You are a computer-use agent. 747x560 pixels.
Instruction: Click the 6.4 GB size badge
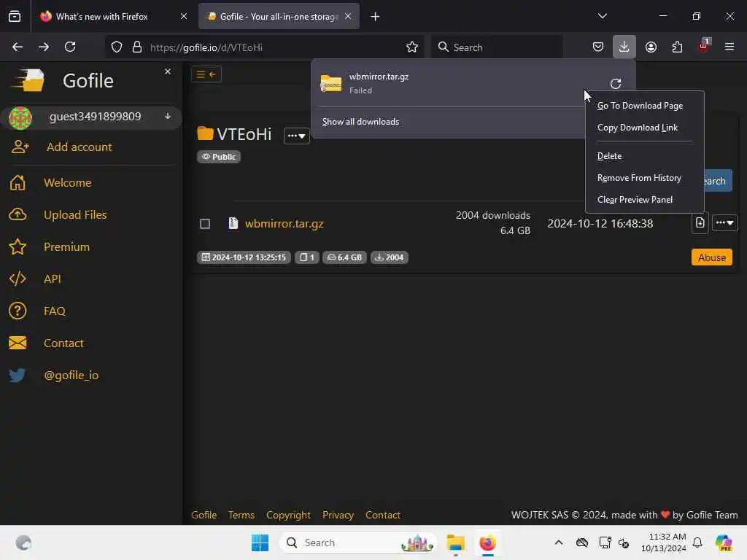[x=344, y=257]
